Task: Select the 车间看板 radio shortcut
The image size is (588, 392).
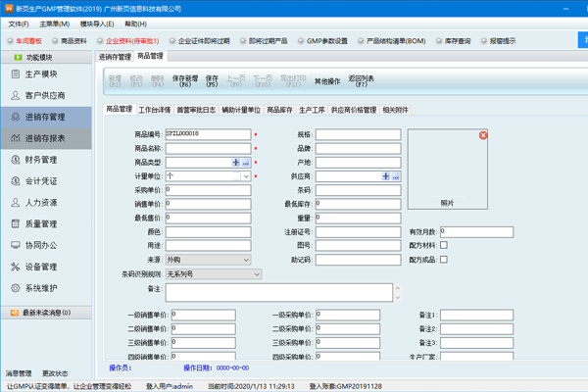Action: (10, 41)
